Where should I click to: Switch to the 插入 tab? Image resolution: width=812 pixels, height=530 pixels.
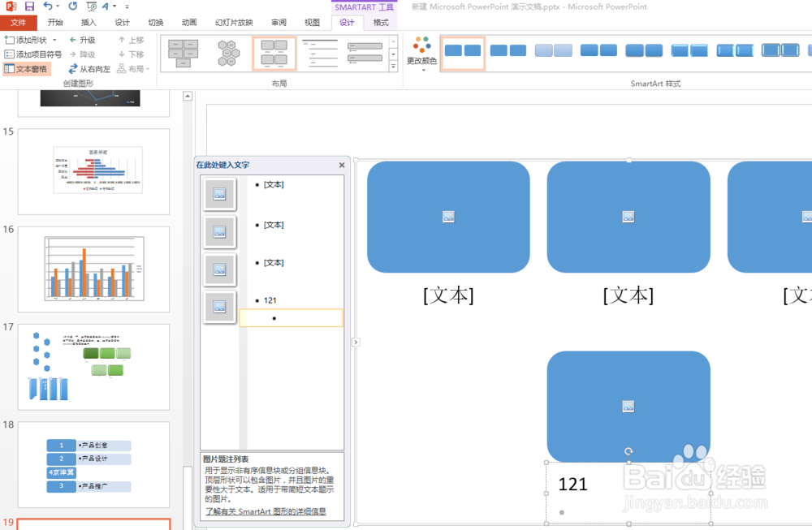89,22
